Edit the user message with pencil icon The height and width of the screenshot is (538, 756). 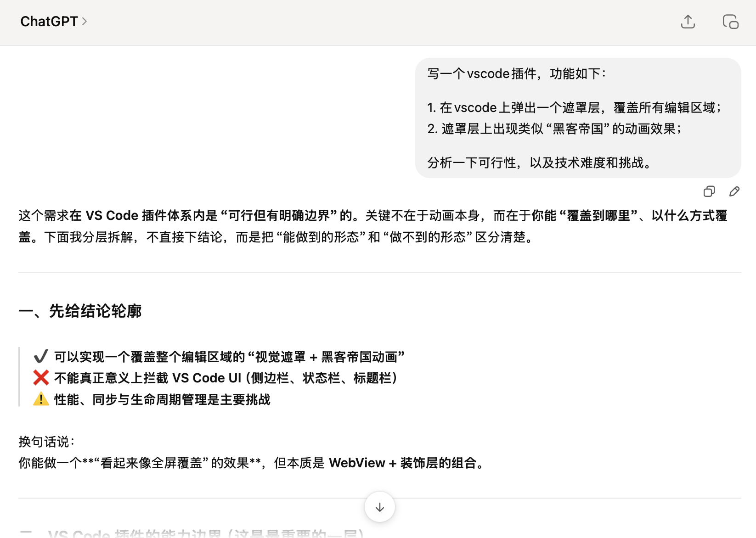click(734, 191)
